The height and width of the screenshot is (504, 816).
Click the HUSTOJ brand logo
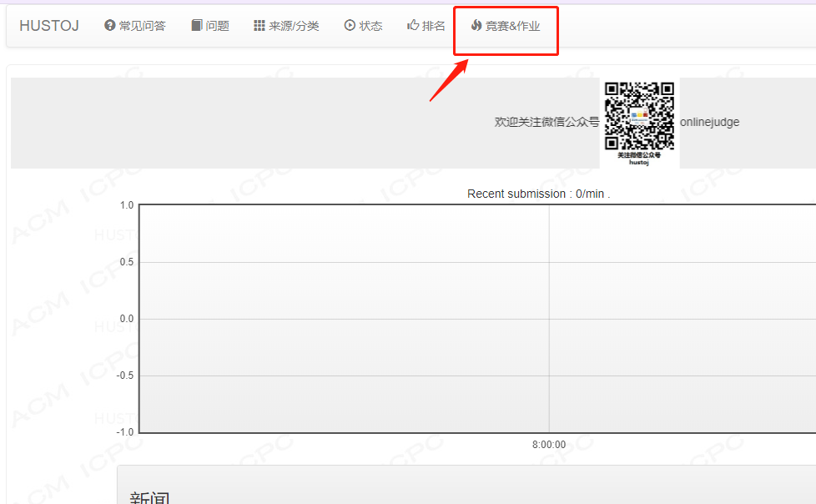(48, 26)
